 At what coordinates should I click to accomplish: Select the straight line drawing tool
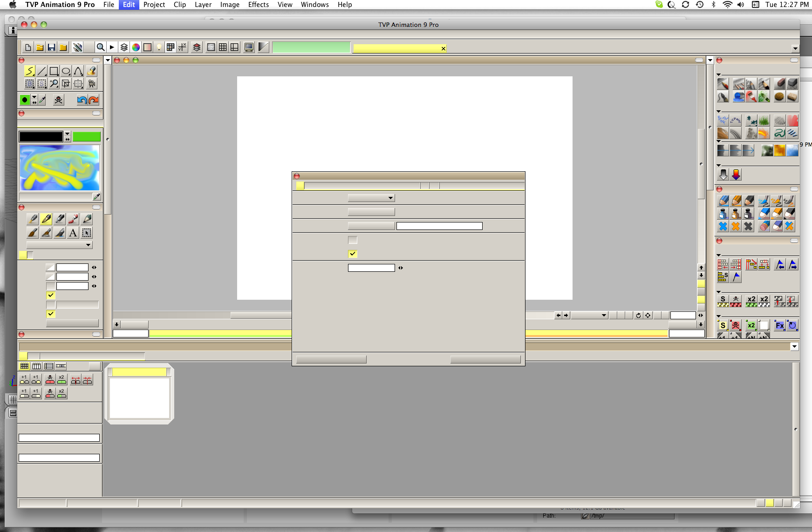coord(42,71)
